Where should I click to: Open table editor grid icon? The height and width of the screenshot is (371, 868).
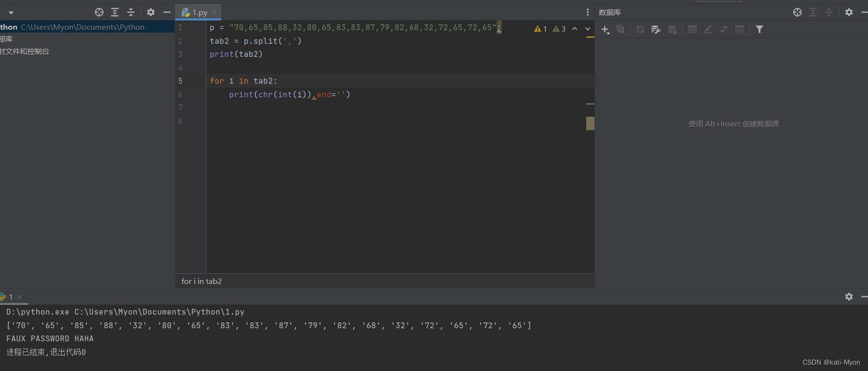(x=692, y=29)
